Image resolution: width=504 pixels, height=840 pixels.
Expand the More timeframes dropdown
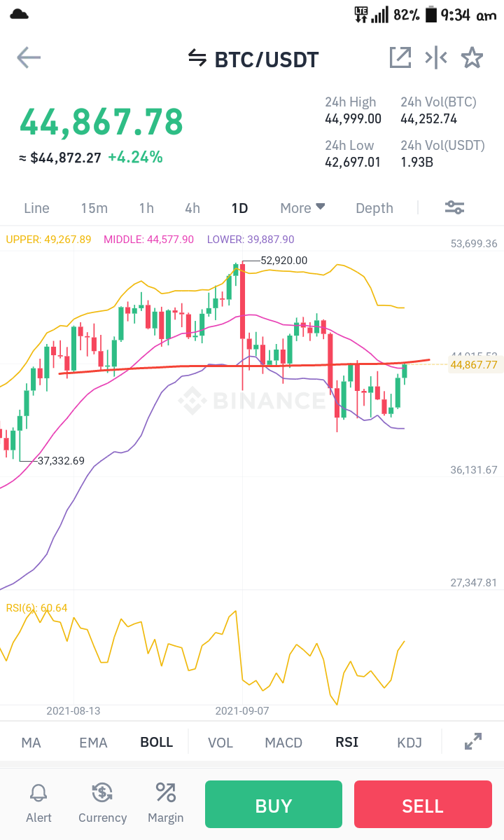303,208
